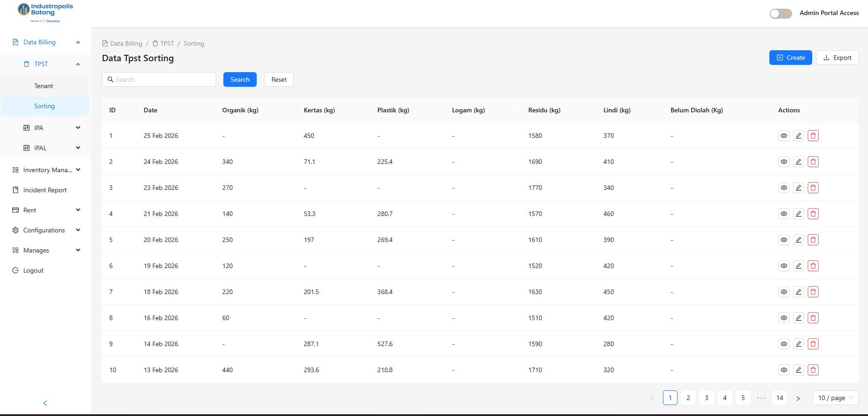Screen dimensions: 868x416
Task: Delete the 19 Feb 2026 record
Action: [813, 266]
